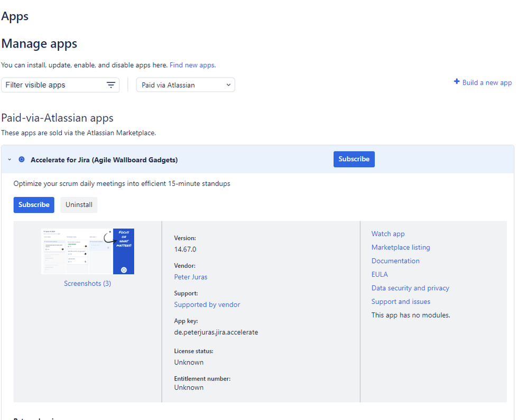Open the Marketplace listing link

401,247
